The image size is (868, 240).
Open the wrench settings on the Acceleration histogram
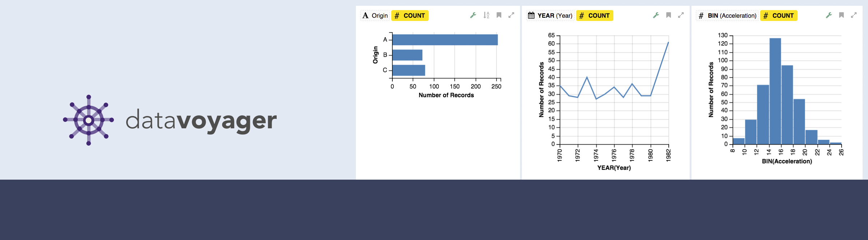pyautogui.click(x=829, y=15)
